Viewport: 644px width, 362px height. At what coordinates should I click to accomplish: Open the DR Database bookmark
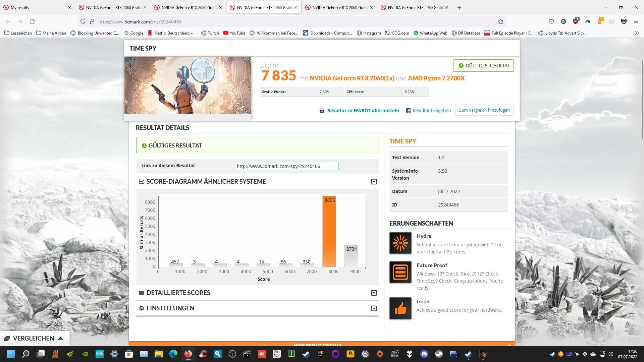(x=466, y=33)
